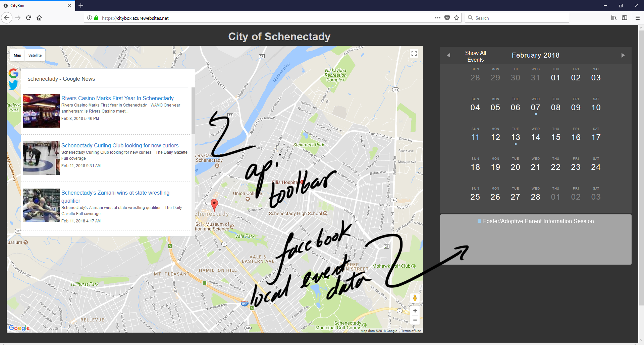Click the curling club article thumbnail
The image size is (644, 345).
41,158
